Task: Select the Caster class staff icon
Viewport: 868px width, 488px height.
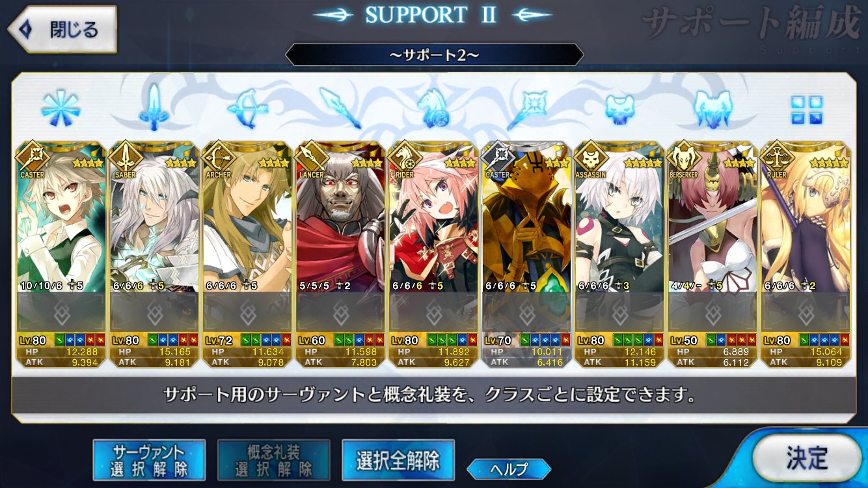Action: click(527, 108)
